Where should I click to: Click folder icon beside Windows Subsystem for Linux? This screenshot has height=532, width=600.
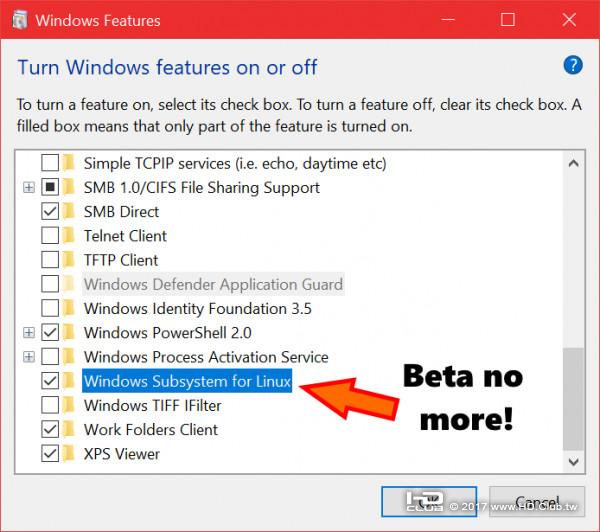(x=69, y=381)
